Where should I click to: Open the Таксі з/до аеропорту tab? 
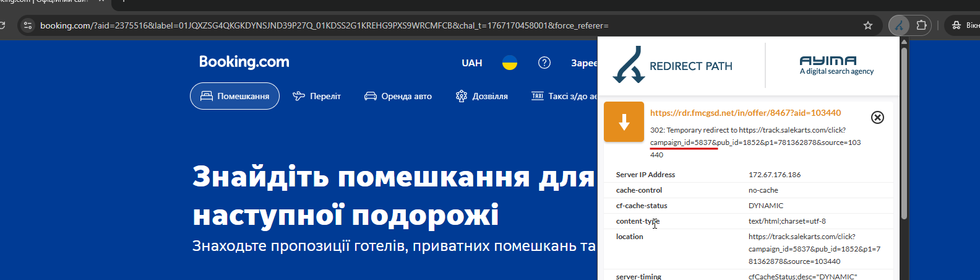pyautogui.click(x=564, y=96)
